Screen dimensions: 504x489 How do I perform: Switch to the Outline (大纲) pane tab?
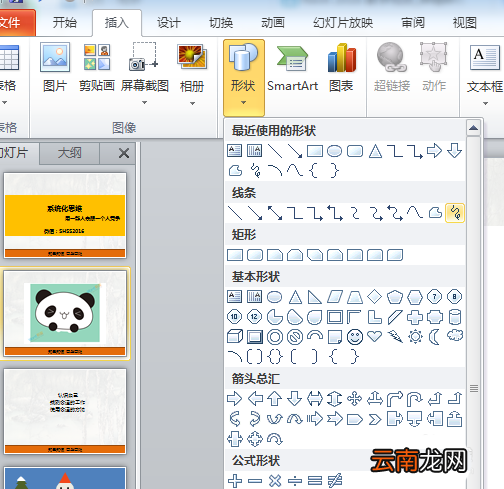click(69, 153)
